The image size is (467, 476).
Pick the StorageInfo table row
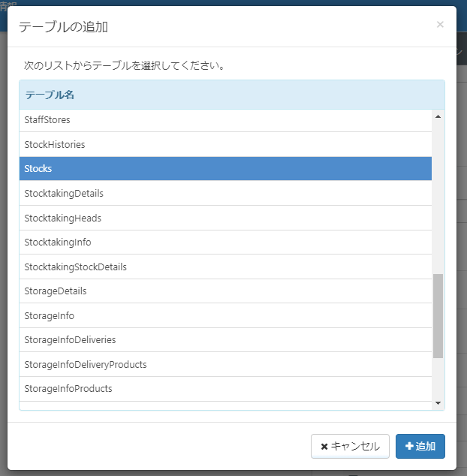225,315
